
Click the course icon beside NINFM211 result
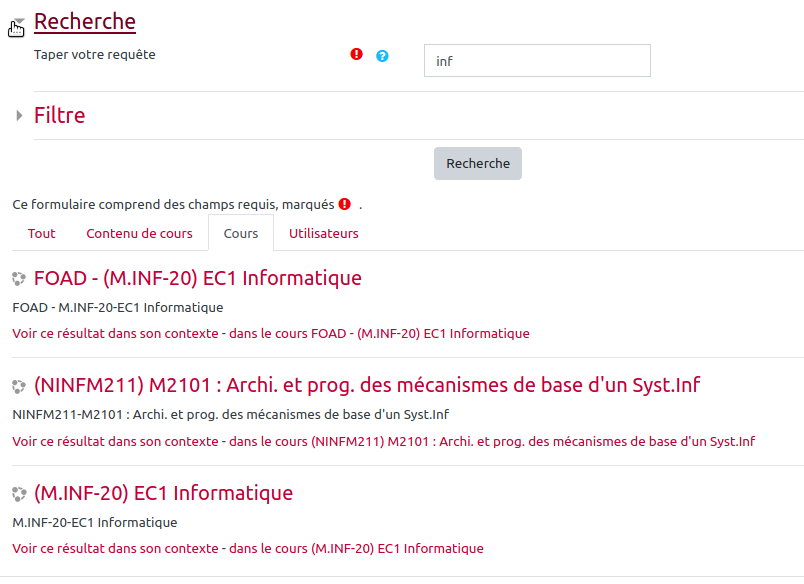tap(19, 386)
